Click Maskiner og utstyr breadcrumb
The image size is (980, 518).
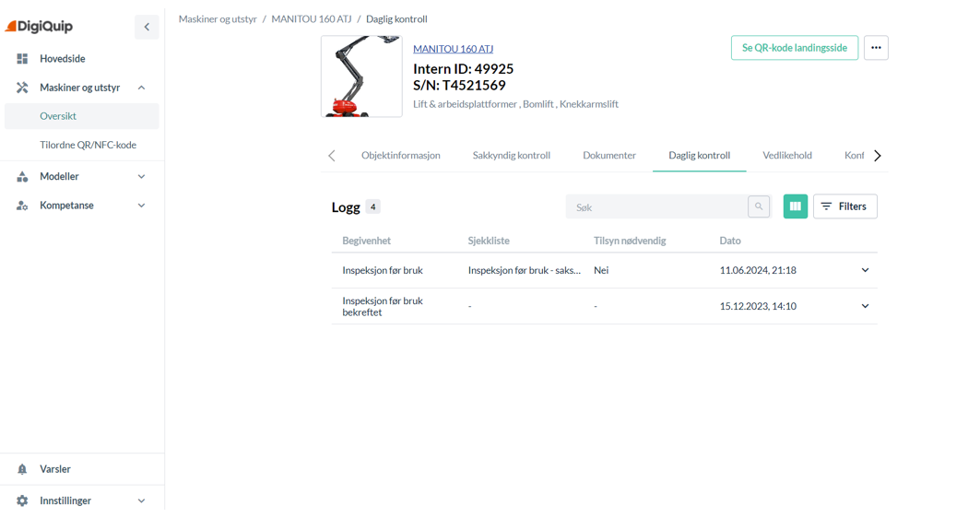(x=218, y=19)
